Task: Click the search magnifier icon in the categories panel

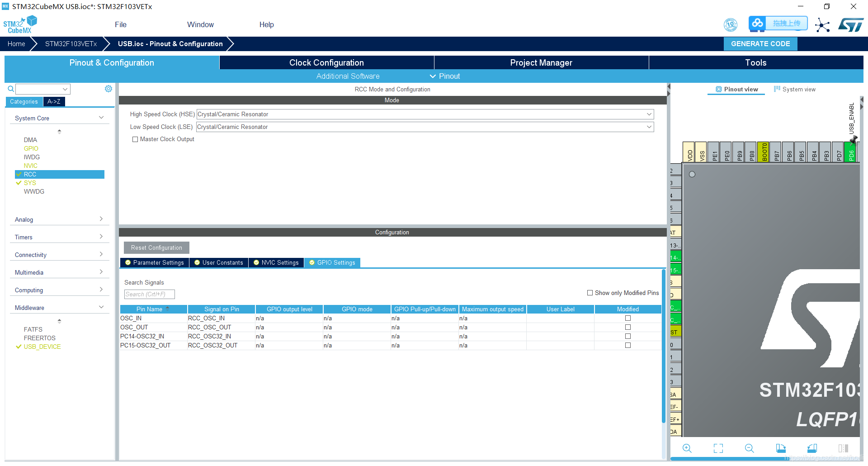Action: pyautogui.click(x=11, y=89)
